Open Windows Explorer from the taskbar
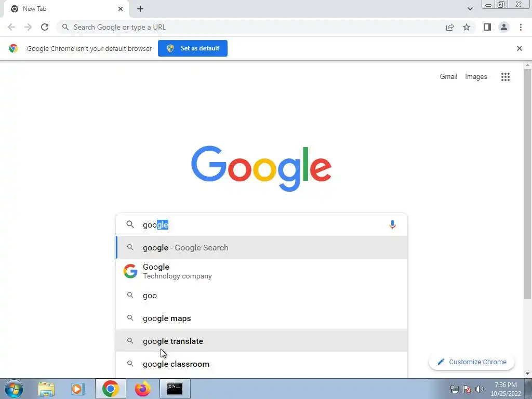This screenshot has width=532, height=399. tap(46, 389)
